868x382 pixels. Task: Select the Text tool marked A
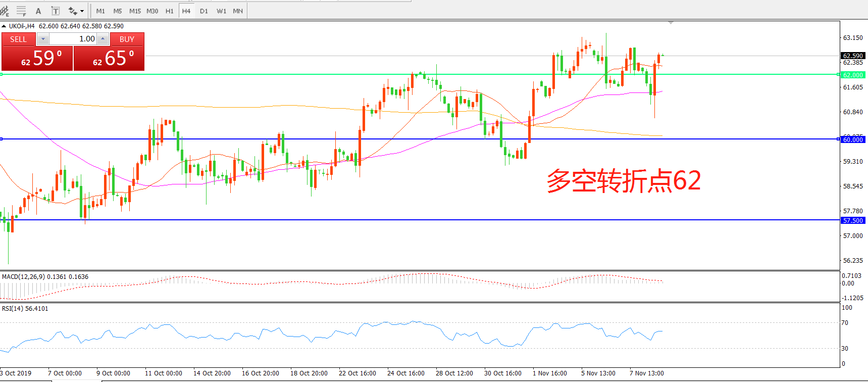[x=38, y=11]
